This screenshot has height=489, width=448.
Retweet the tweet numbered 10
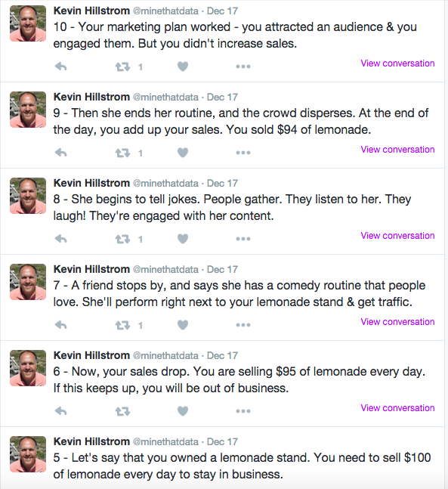122,67
